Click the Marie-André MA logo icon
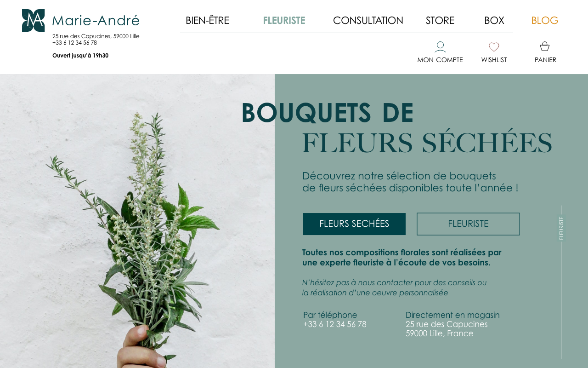588x368 pixels. (x=33, y=20)
